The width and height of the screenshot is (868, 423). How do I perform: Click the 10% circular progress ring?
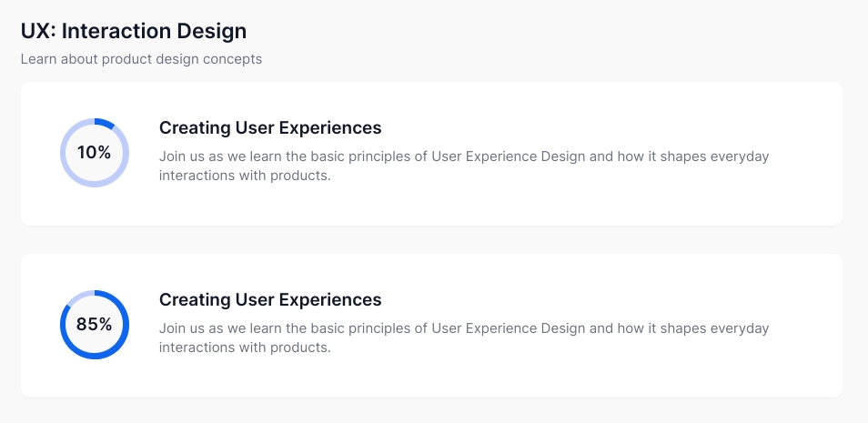pos(95,153)
